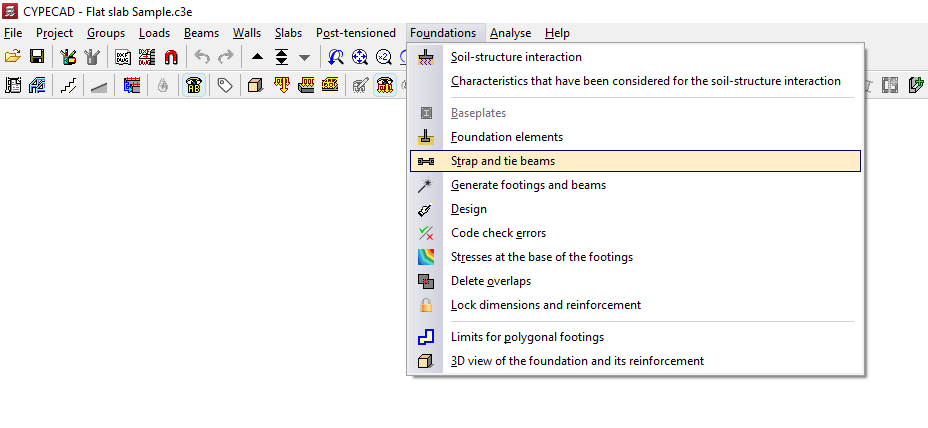Open the general data sheet icon
Viewport: 928px width, 428px height.
click(12, 85)
